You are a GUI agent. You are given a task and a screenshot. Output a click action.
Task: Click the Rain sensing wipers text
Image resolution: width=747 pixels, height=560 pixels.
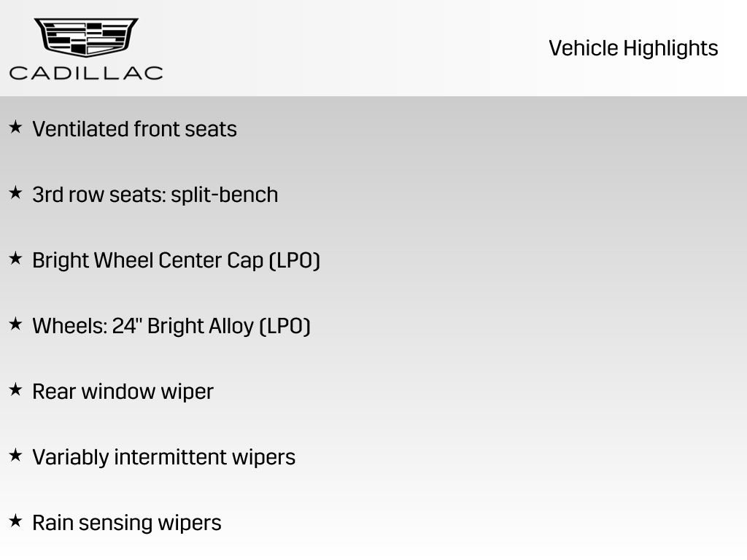pyautogui.click(x=126, y=523)
